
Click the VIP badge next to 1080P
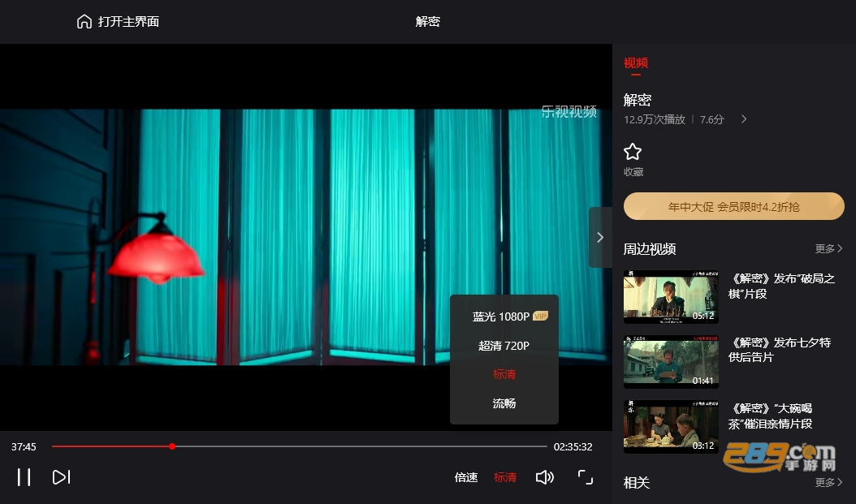(540, 316)
